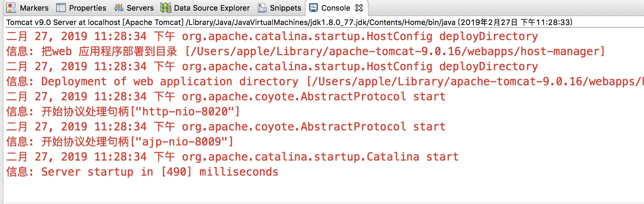The image size is (644, 204).
Task: Click the Deployment of web application directory line
Action: pyautogui.click(x=325, y=81)
